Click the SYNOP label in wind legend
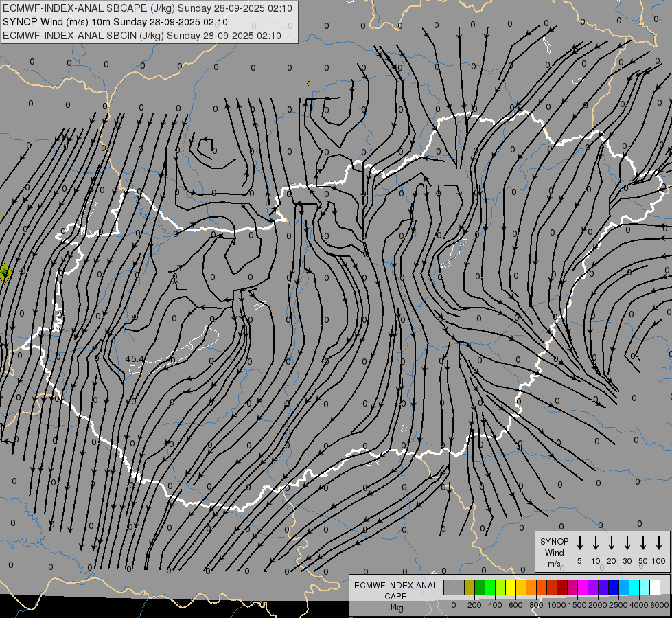 554,541
